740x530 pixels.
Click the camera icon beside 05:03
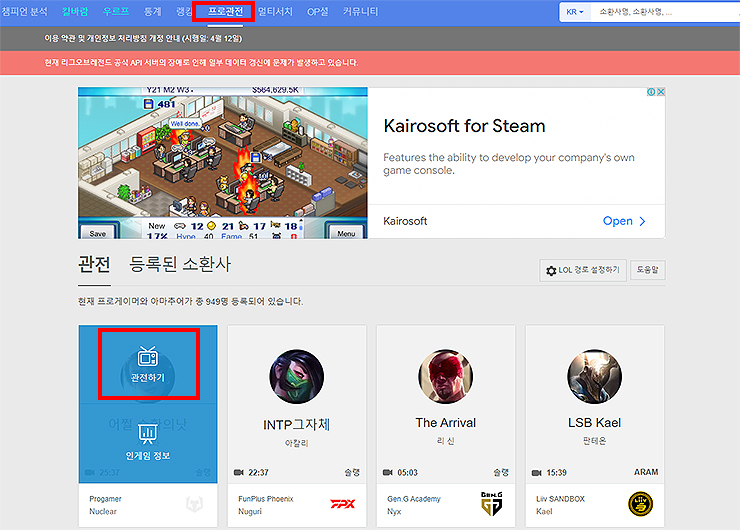[x=388, y=472]
